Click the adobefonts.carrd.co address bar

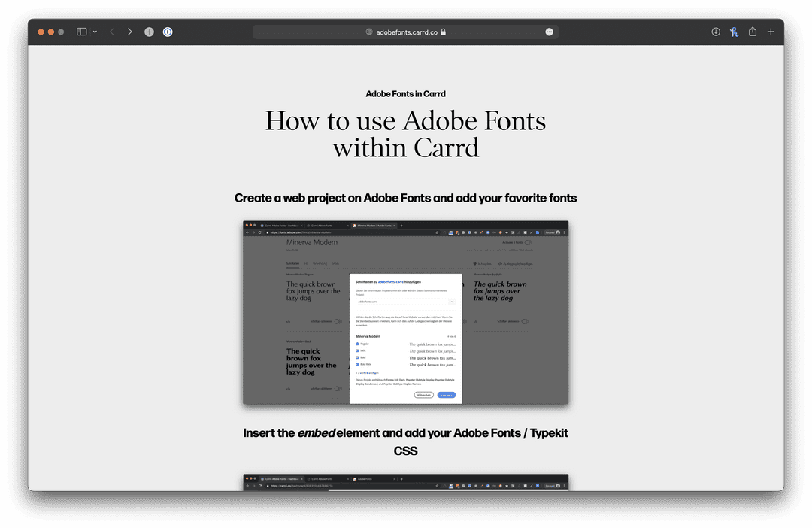pos(405,32)
